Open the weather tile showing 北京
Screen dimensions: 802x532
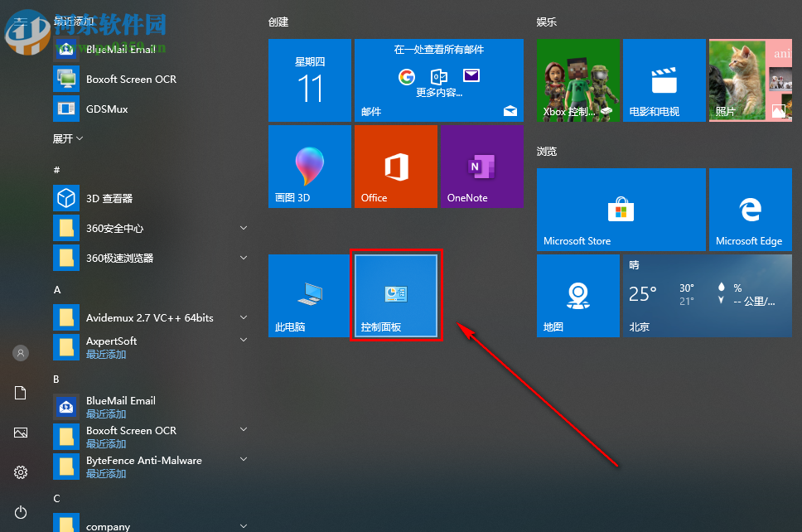click(x=707, y=296)
